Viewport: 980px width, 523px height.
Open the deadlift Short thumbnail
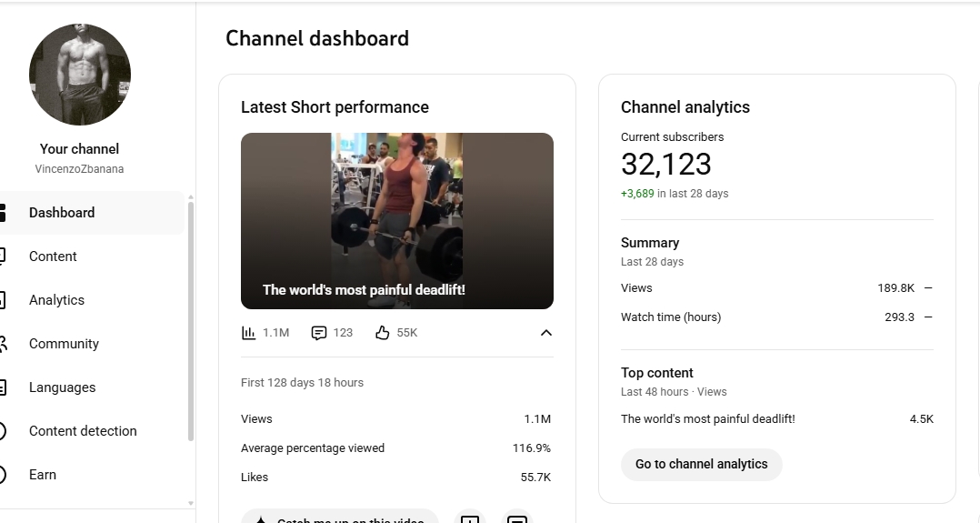pyautogui.click(x=397, y=221)
